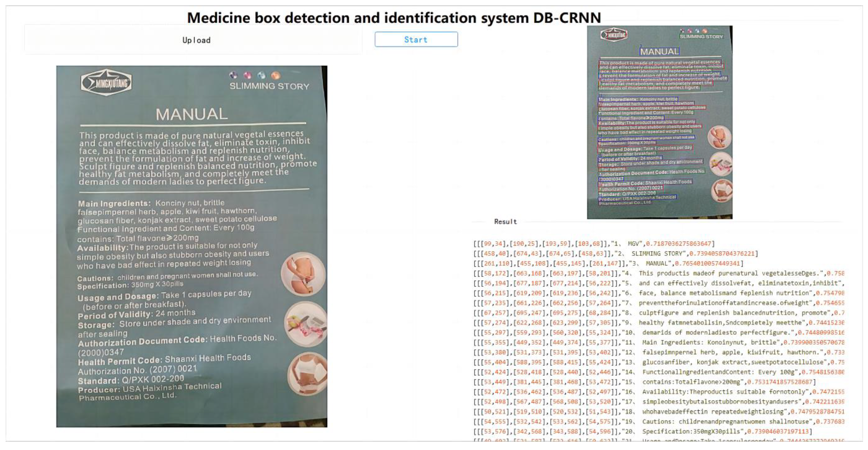This screenshot has width=868, height=450.
Task: Select result row 2 SLIMMING STORY
Action: [615, 253]
